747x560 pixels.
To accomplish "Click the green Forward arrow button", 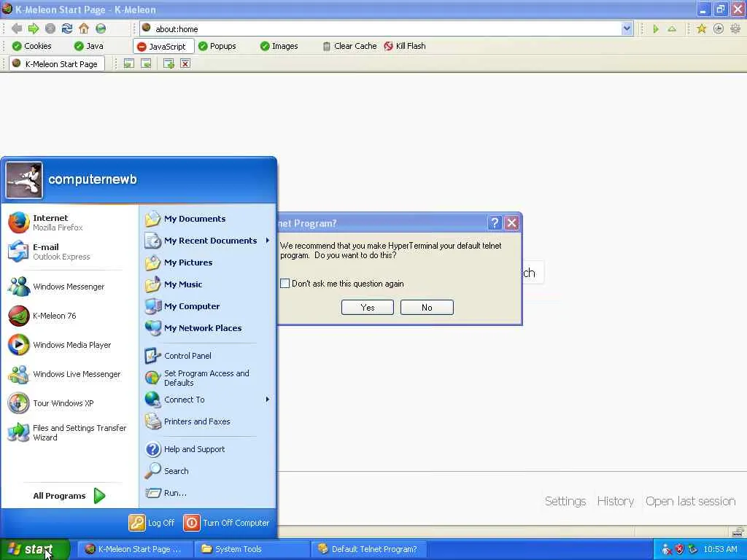I will coord(34,28).
